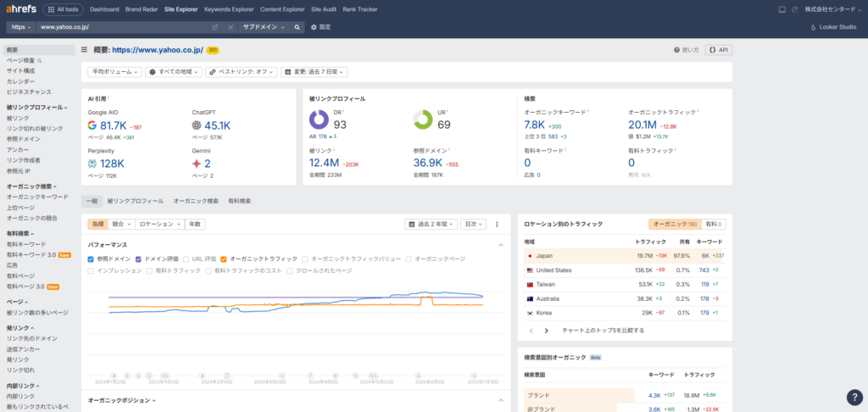Click the www.yahoo.co.jp/ URL input field
Viewport: 868px width, 412px height.
tap(125, 27)
